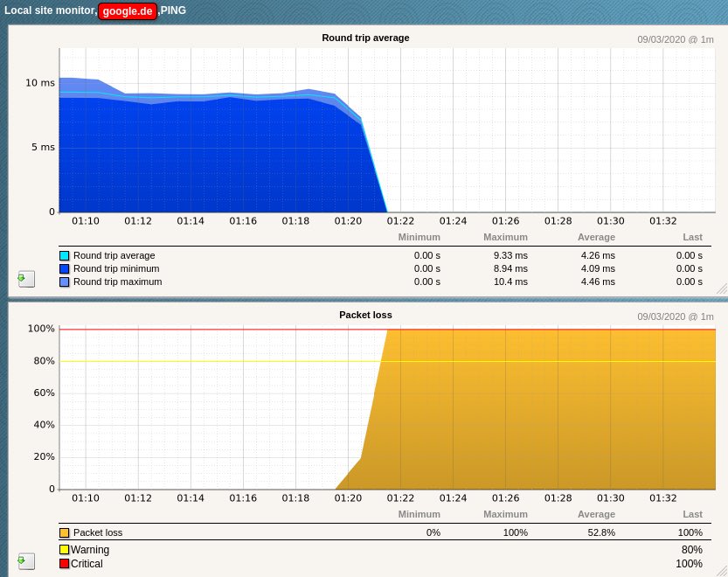Click the '01:20' x-axis label on Packet loss graph
The image size is (728, 577).
coord(348,498)
